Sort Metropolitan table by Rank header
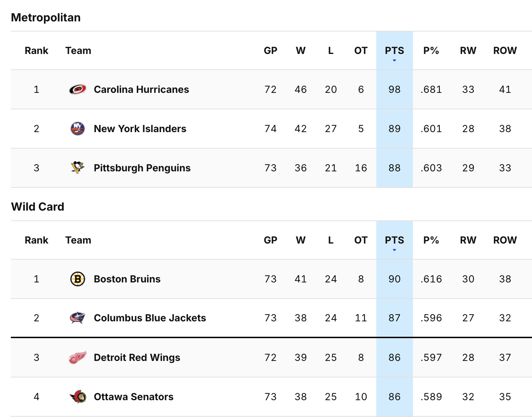 (x=36, y=51)
